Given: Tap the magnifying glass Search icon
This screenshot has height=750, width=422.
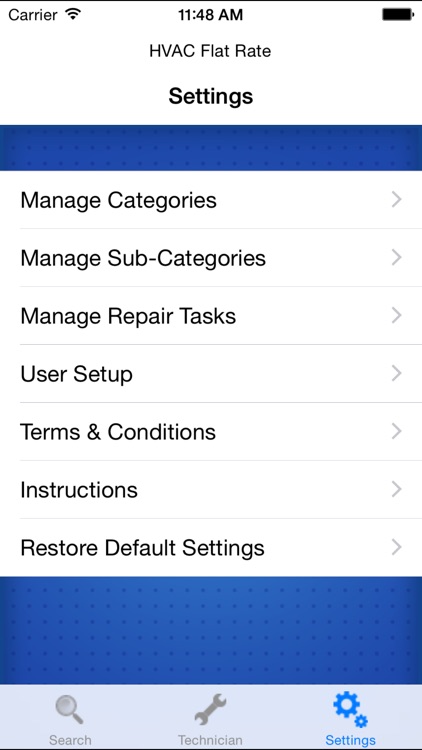Looking at the screenshot, I should pyautogui.click(x=70, y=710).
